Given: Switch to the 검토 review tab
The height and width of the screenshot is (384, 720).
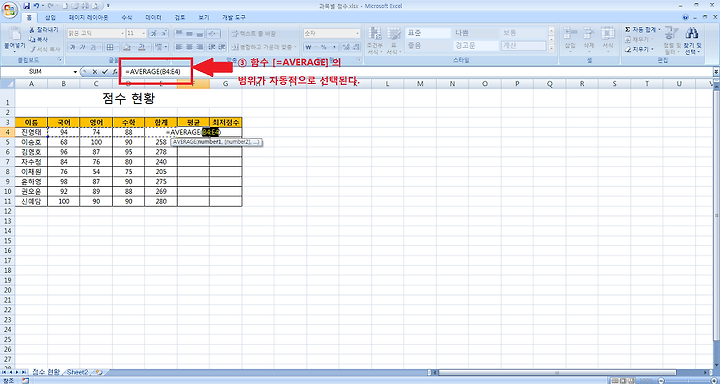Looking at the screenshot, I should tap(180, 17).
